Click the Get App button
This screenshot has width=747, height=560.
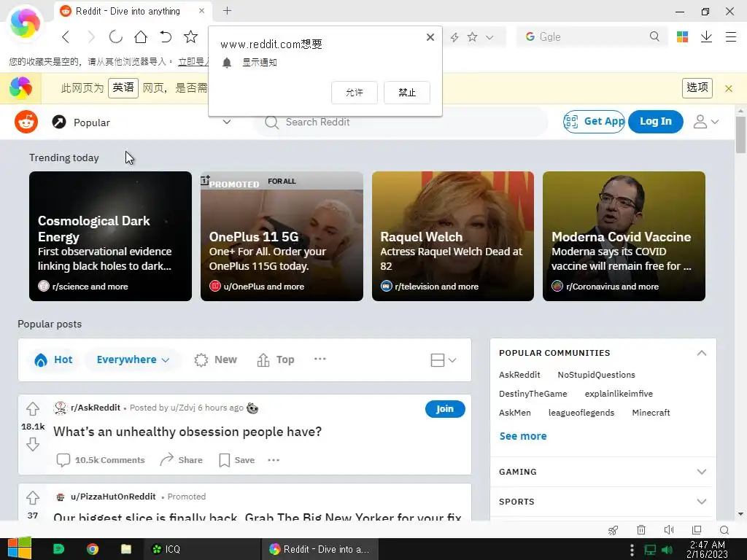(594, 122)
